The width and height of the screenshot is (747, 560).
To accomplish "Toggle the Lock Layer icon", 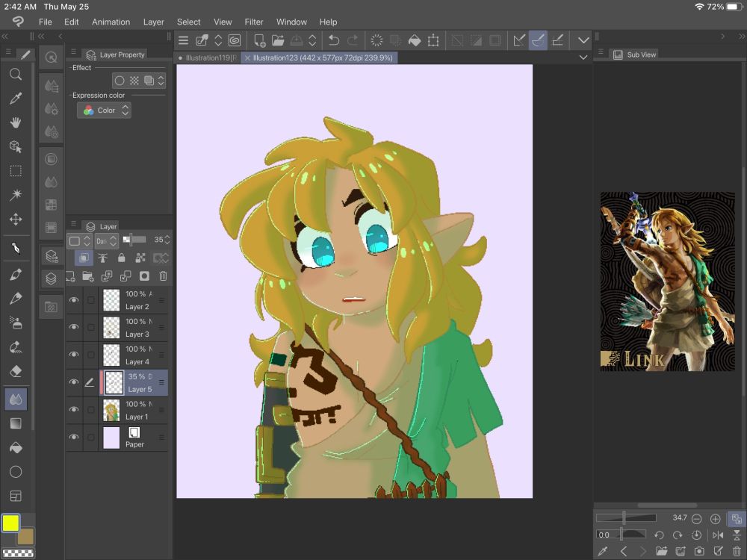I will (121, 258).
